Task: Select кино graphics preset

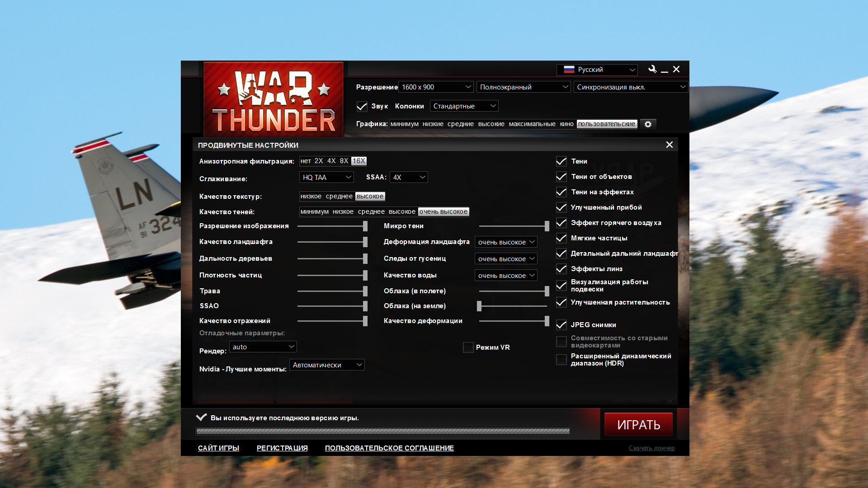Action: pyautogui.click(x=566, y=124)
